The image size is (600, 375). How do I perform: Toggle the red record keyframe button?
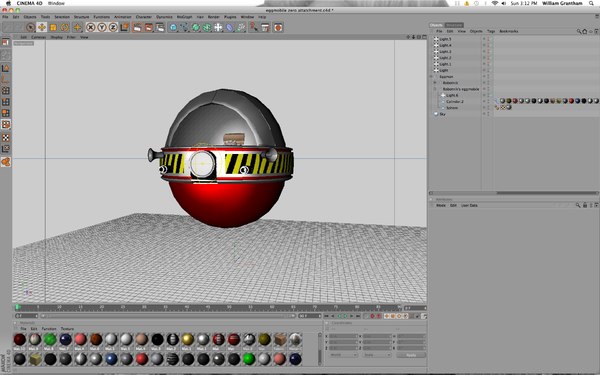[372, 316]
